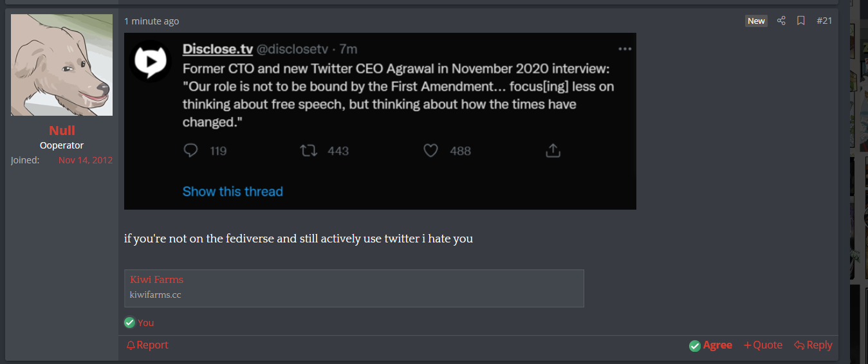Click the share post icon

click(781, 21)
